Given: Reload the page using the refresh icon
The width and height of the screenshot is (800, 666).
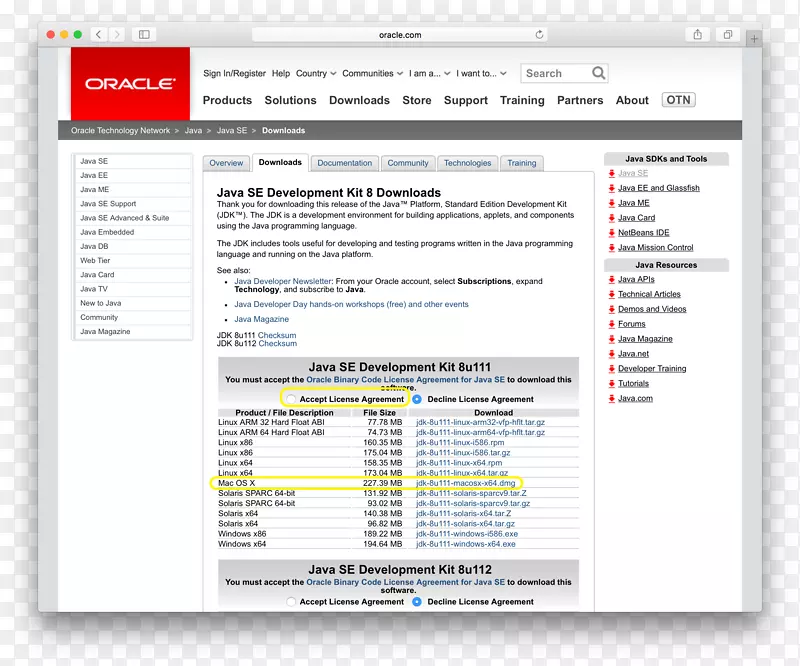Looking at the screenshot, I should pyautogui.click(x=540, y=35).
